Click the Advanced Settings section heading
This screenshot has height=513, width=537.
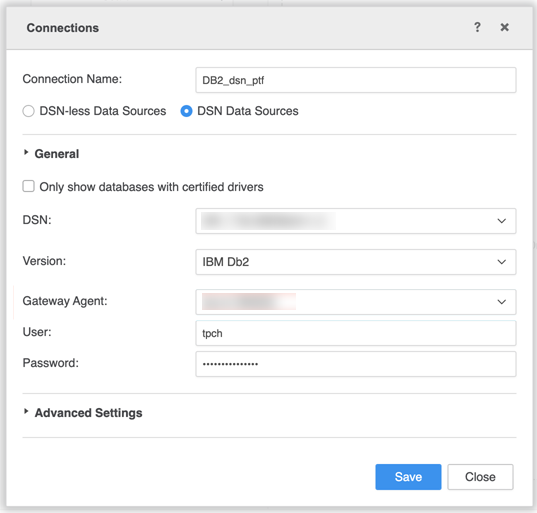[x=88, y=413]
